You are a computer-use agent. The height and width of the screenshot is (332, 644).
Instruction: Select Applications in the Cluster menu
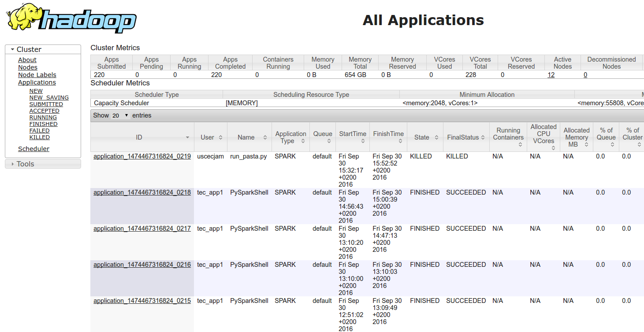[x=37, y=82]
